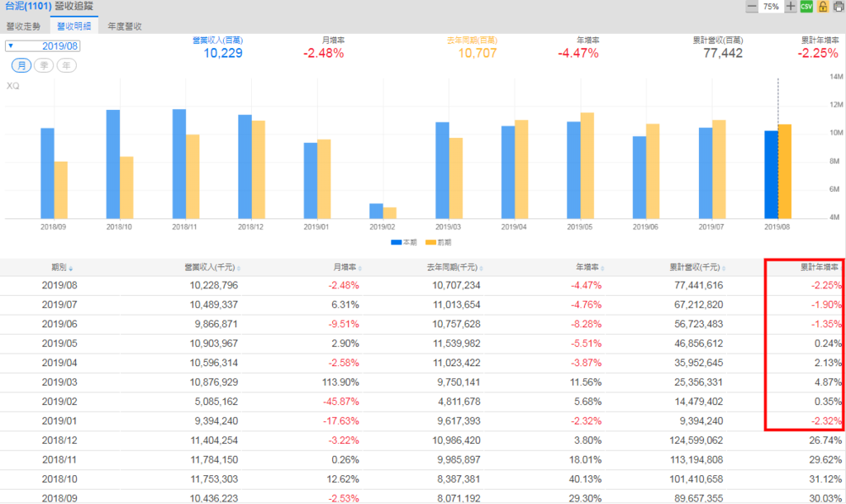
Task: Click revenue value 5,085,162 in table
Action: pos(216,402)
